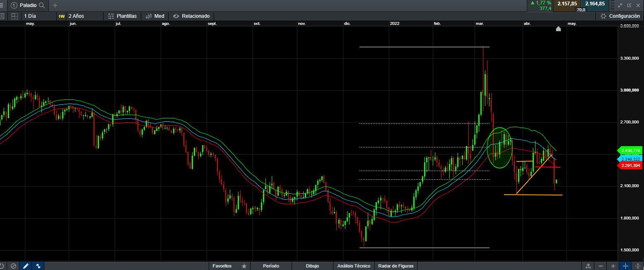The width and height of the screenshot is (644, 270).
Task: Toggle the up-down arrows tool
Action: 38,266
